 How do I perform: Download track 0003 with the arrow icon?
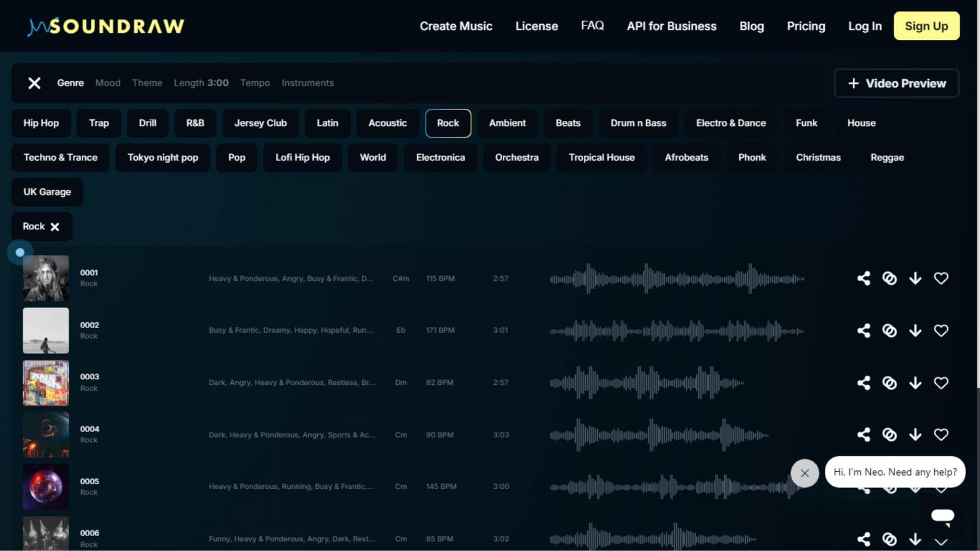pyautogui.click(x=915, y=383)
